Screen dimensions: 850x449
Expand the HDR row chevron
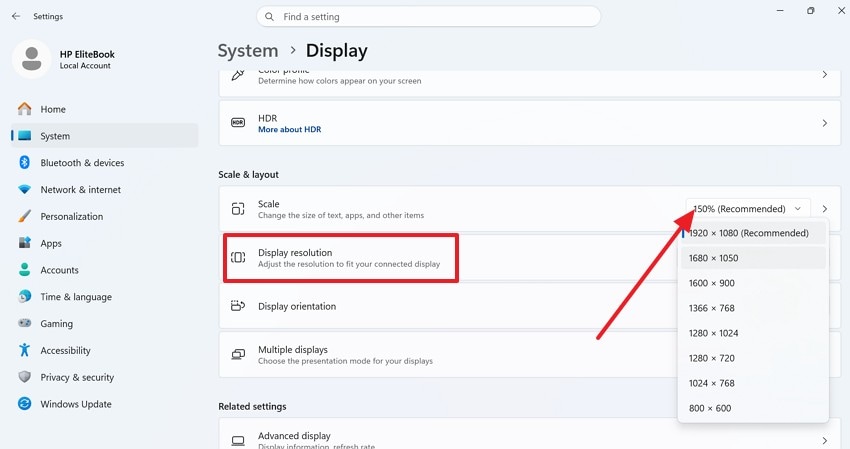(825, 123)
